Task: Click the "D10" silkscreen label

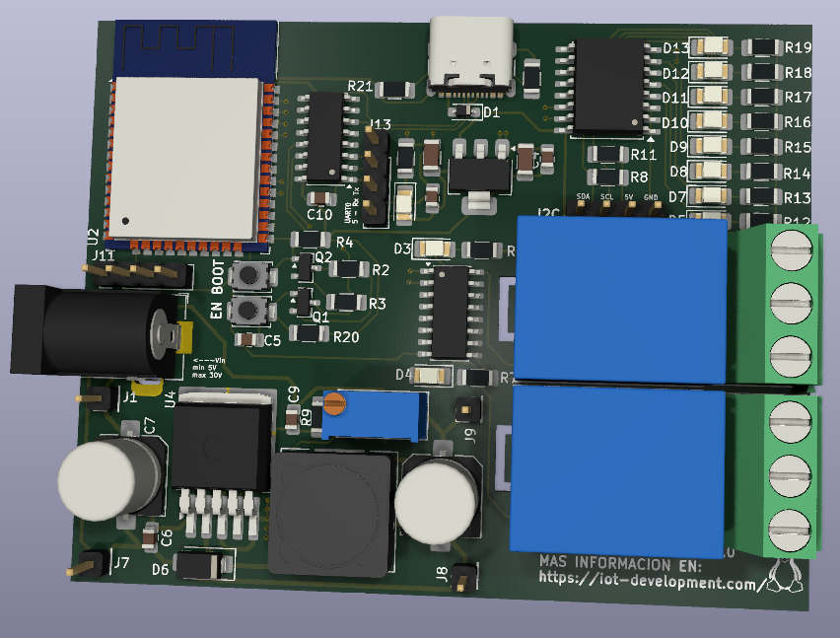Action: coord(674,123)
